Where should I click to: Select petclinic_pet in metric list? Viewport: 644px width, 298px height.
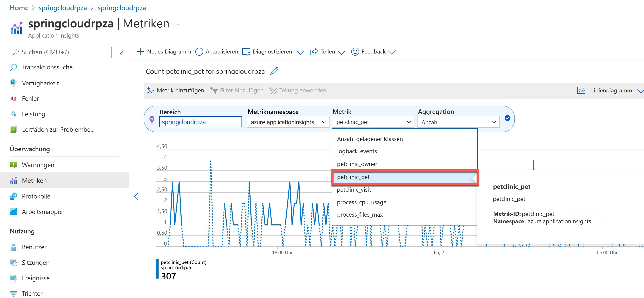(405, 177)
